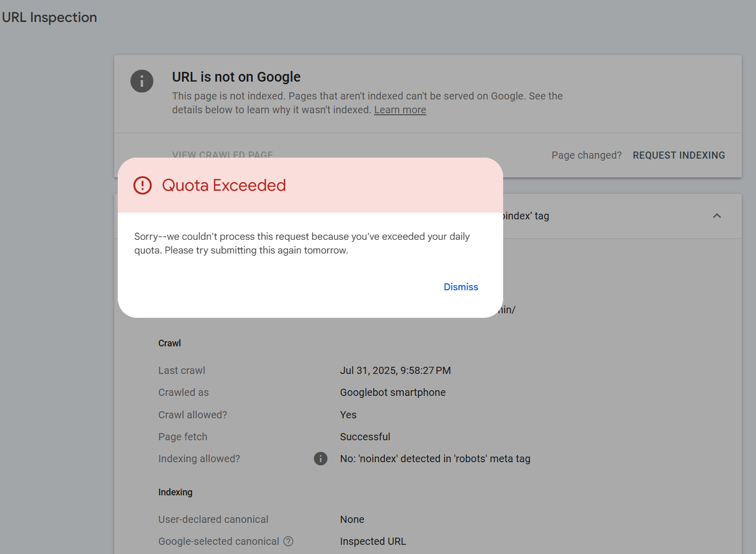Click the Google-selected canonical label
Viewport: 756px width, 554px height.
pos(219,541)
